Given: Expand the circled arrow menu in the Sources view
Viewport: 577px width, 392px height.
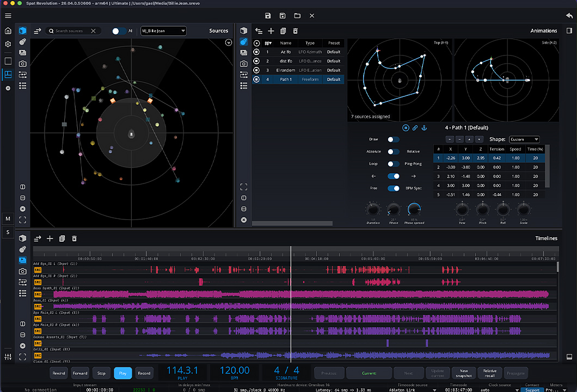Looking at the screenshot, I should point(229,42).
